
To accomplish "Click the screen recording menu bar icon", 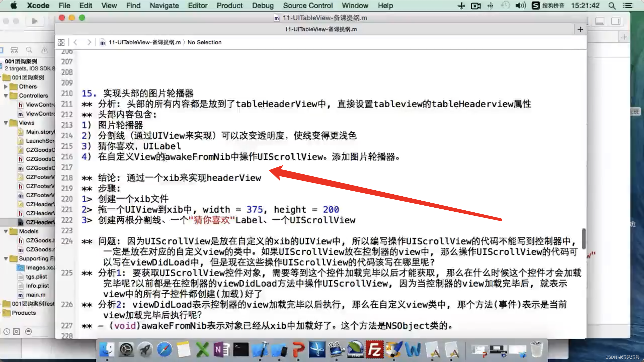I will 476,6.
